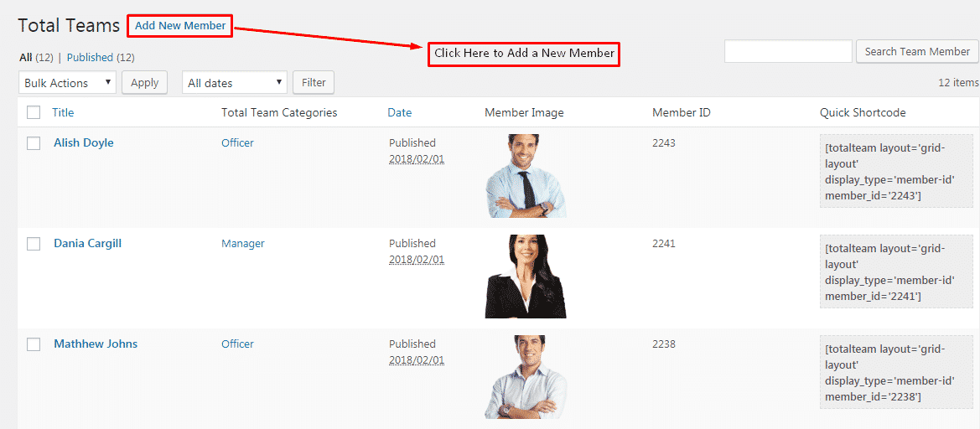The image size is (980, 429).
Task: Click the Apply button
Action: 144,82
